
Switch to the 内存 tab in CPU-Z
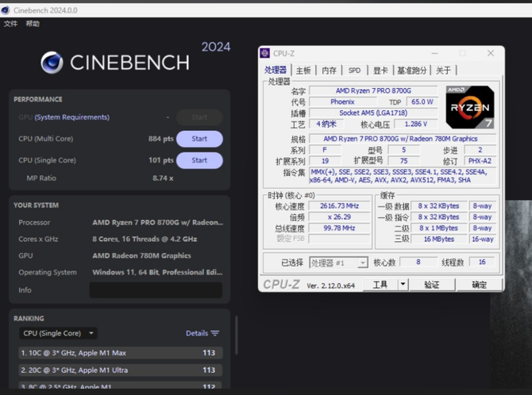329,71
